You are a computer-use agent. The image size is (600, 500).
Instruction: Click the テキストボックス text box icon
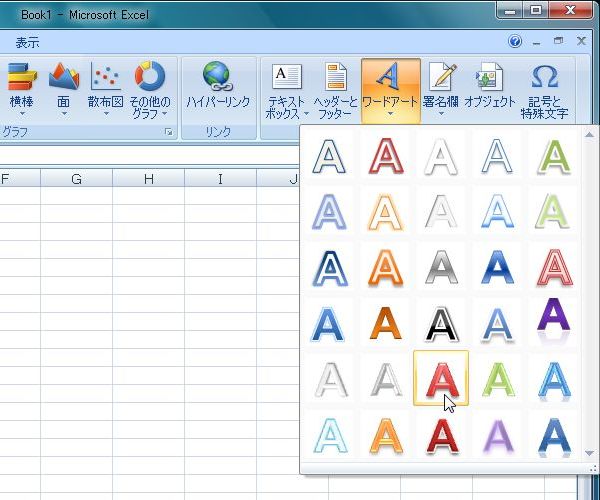pos(287,77)
